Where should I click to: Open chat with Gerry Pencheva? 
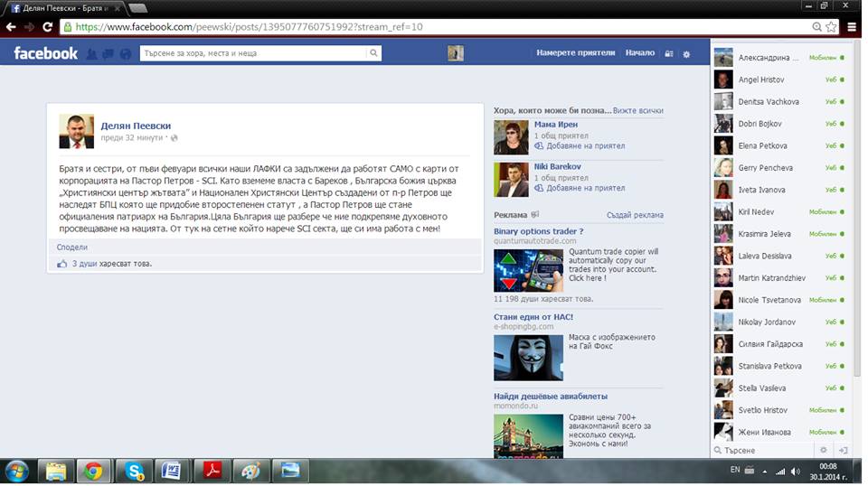[780, 167]
